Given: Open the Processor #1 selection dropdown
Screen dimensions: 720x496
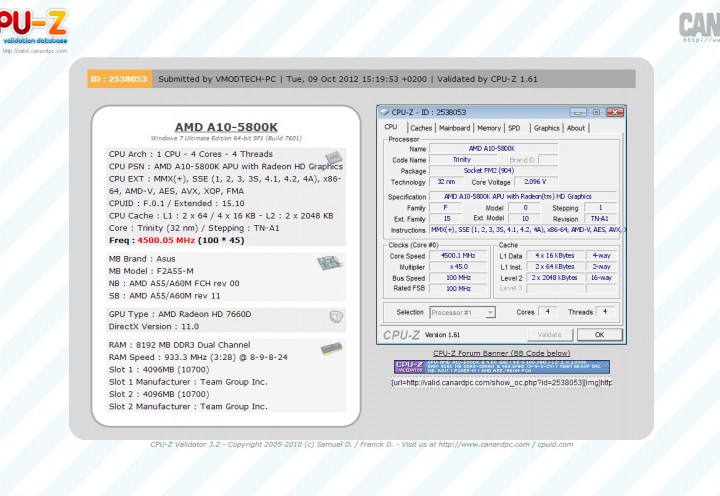Looking at the screenshot, I should pos(462,312).
